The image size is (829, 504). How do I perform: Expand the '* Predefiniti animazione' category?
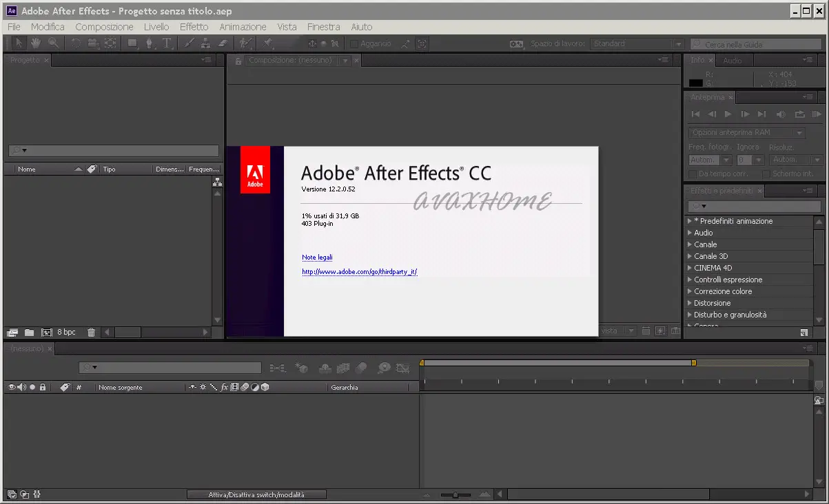(x=689, y=221)
